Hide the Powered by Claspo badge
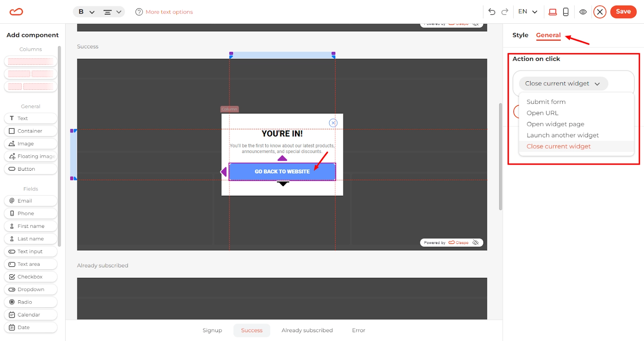 click(476, 243)
